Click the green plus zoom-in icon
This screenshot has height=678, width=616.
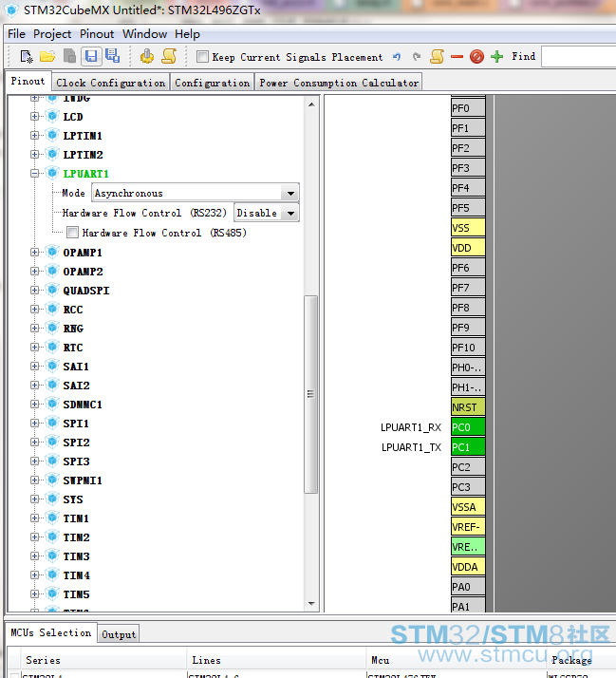(x=497, y=57)
